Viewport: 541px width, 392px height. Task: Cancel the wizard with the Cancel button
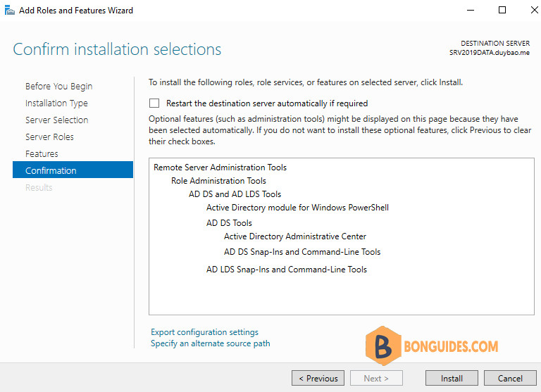510,378
